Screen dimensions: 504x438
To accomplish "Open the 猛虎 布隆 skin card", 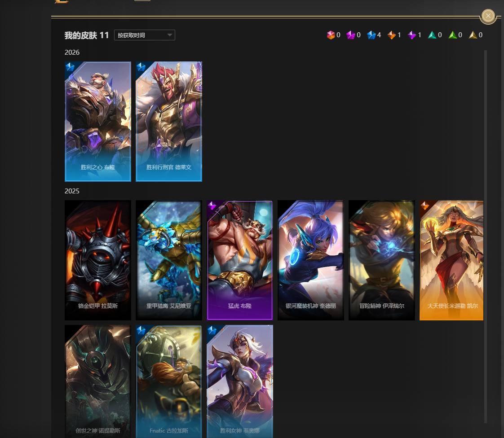I will pos(240,260).
